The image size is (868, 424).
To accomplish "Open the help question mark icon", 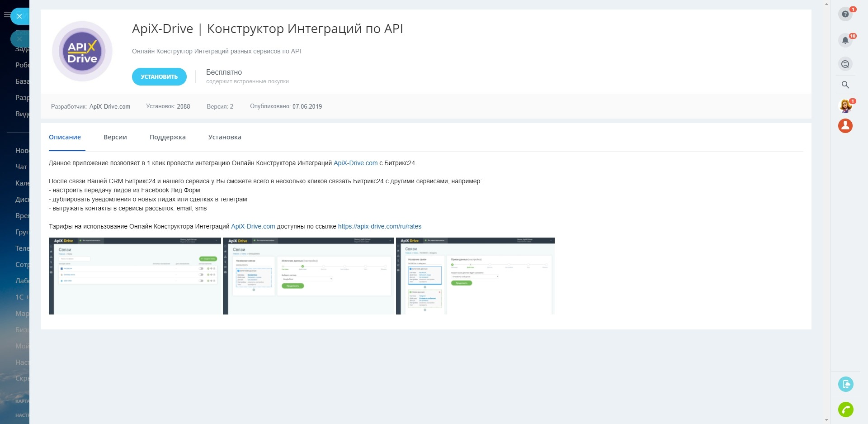I will point(845,14).
